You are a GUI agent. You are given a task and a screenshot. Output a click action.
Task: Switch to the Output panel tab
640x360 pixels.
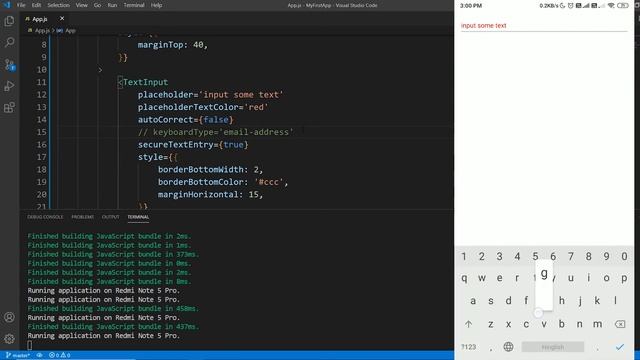tap(110, 217)
